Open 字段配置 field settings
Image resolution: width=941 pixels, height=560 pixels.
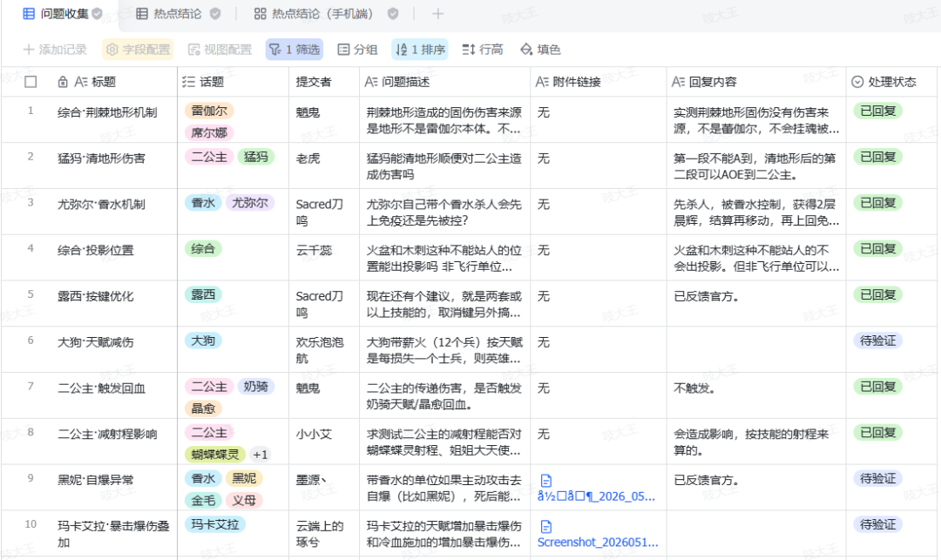(138, 49)
